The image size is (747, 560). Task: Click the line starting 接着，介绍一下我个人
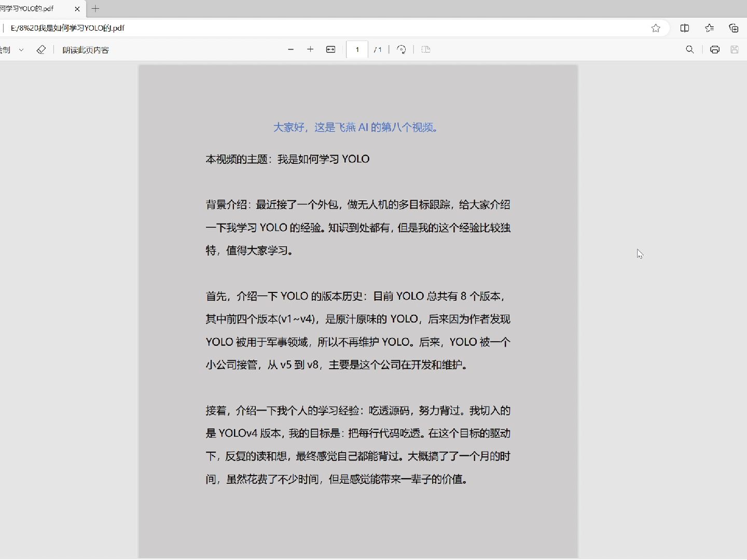click(358, 411)
